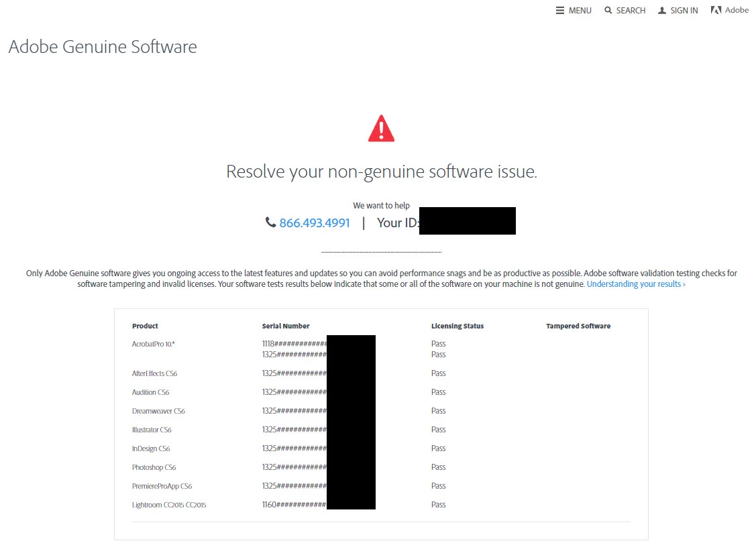The width and height of the screenshot is (756, 549).
Task: Click the Product column header
Action: [x=145, y=326]
